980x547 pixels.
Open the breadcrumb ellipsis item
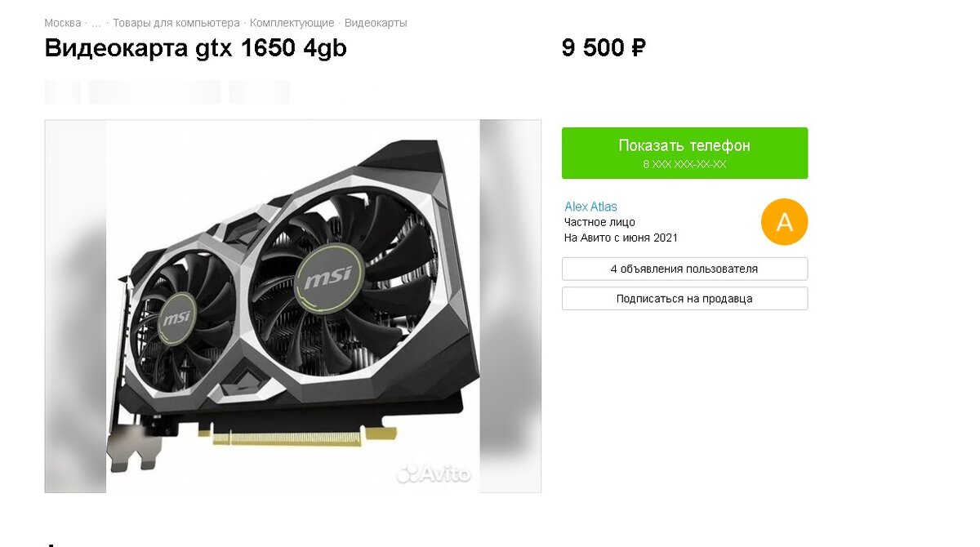tap(96, 23)
